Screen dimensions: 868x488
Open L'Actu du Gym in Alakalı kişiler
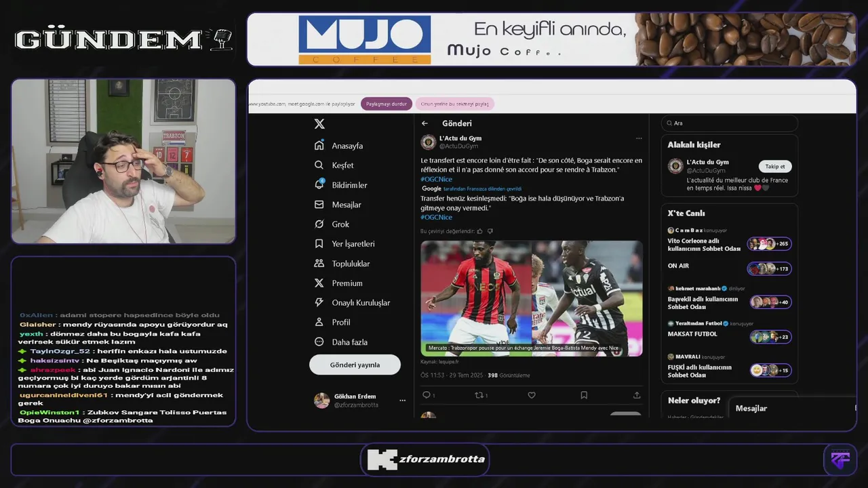pos(707,162)
